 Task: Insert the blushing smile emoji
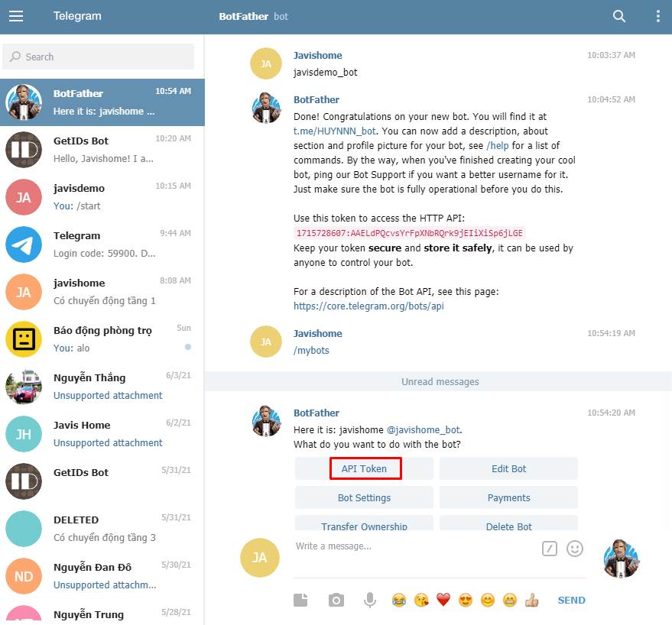click(488, 600)
